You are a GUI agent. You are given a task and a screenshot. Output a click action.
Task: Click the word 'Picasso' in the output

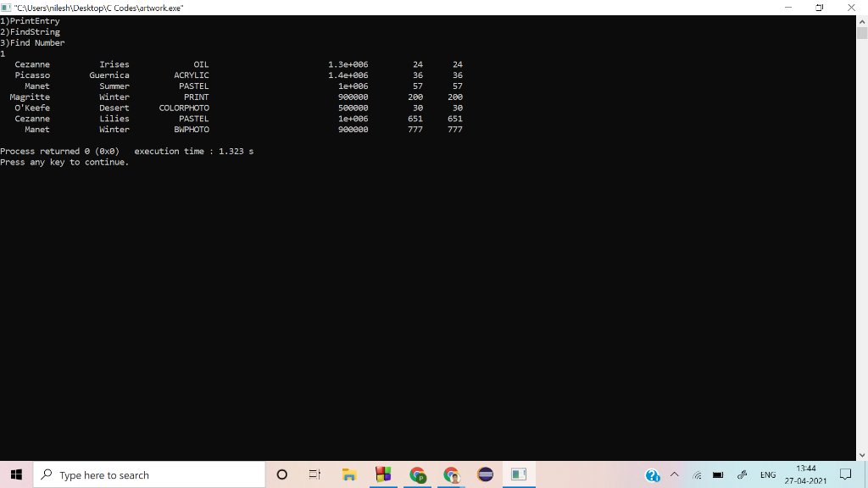point(32,75)
